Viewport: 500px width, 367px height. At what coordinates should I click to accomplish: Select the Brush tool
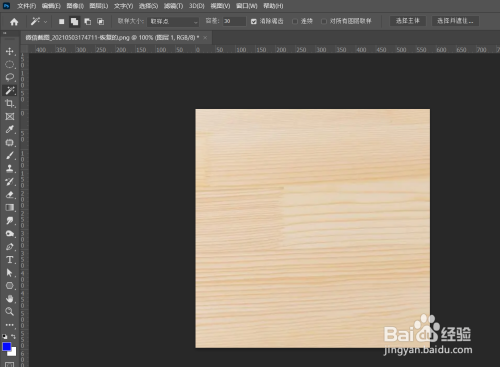10,155
